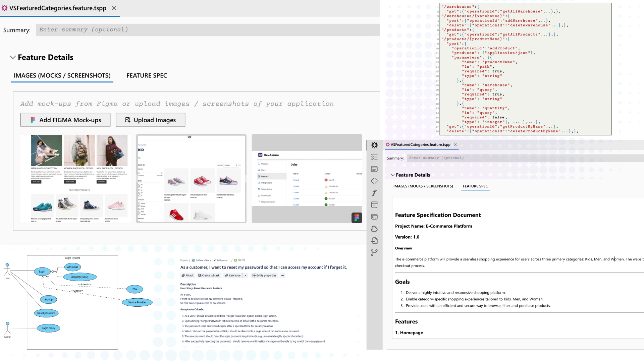Select IMAGES (MOCKS / SCREENSHOTS) in spec panel
The height and width of the screenshot is (362, 644).
tap(423, 186)
